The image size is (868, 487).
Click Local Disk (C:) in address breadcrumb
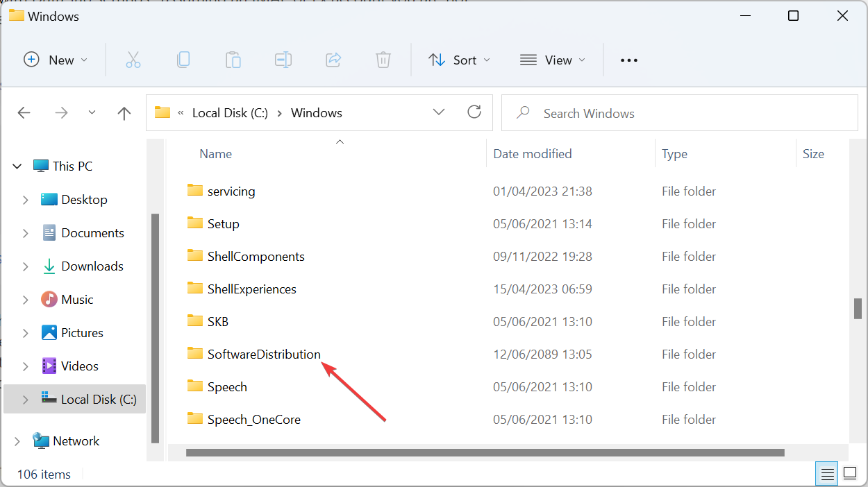(x=230, y=113)
